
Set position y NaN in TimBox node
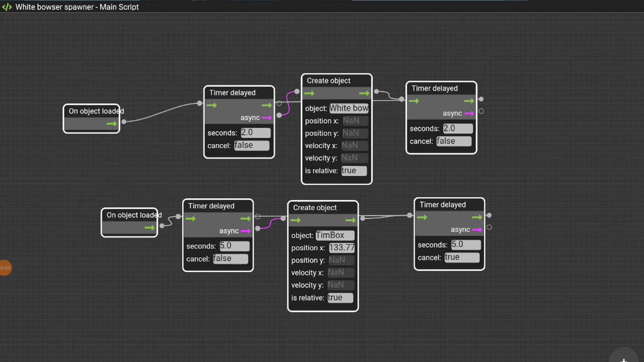342,260
